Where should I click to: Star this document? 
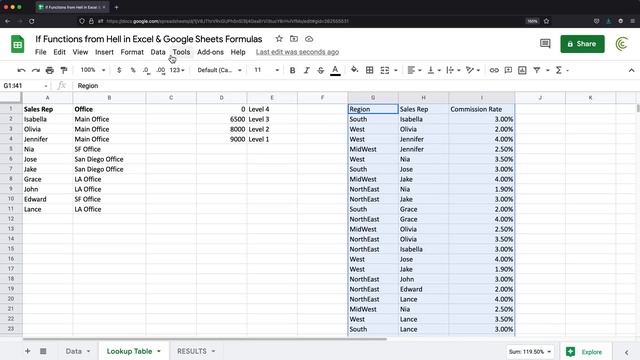[279, 39]
